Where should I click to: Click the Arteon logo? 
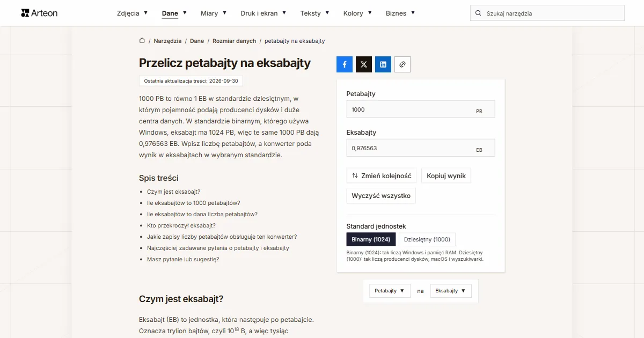tap(39, 13)
